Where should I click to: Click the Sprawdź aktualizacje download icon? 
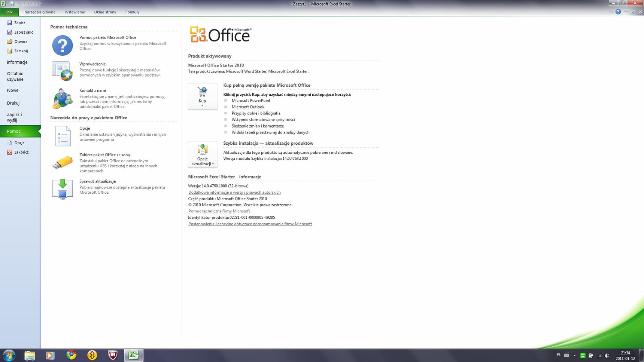click(x=63, y=189)
